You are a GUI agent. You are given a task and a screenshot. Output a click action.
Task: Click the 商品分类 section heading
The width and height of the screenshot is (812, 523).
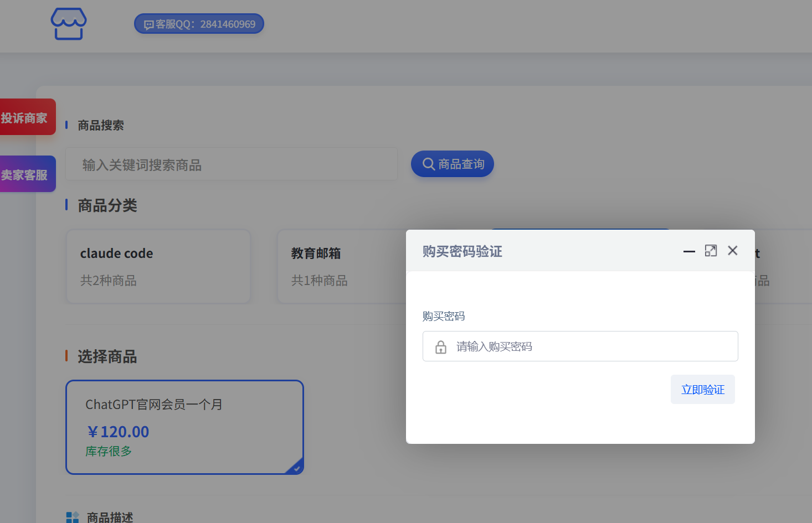point(107,205)
